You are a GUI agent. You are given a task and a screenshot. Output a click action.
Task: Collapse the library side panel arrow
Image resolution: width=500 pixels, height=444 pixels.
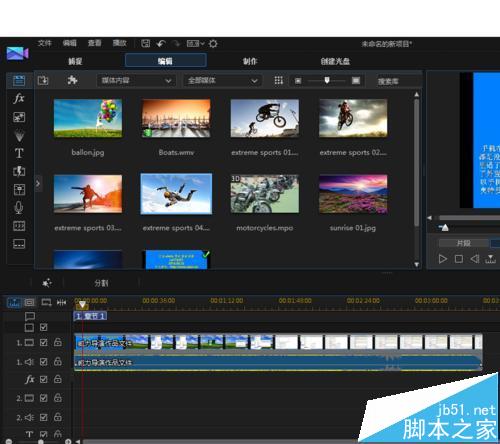click(38, 184)
